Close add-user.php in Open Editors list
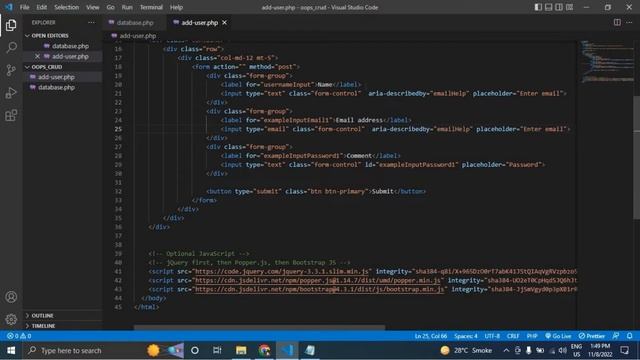Image resolution: width=640 pixels, height=360 pixels. [x=37, y=56]
